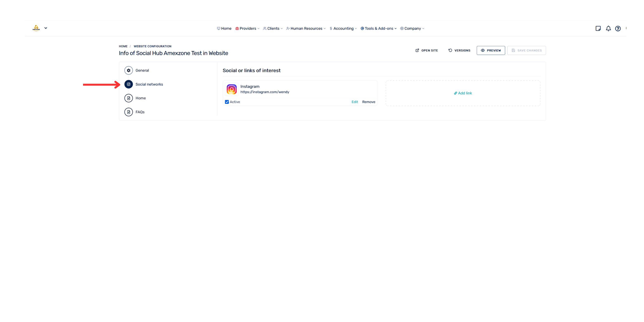Click the user-plus icon beside Human Resources
644x322 pixels.
288,28
